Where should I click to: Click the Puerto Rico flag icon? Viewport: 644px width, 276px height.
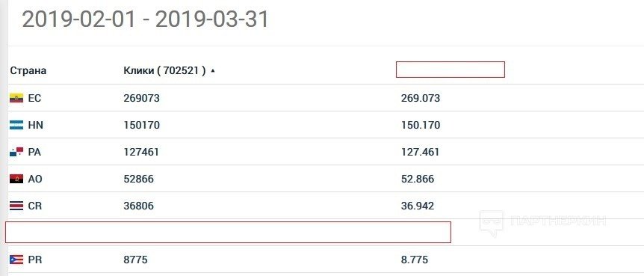click(x=16, y=260)
